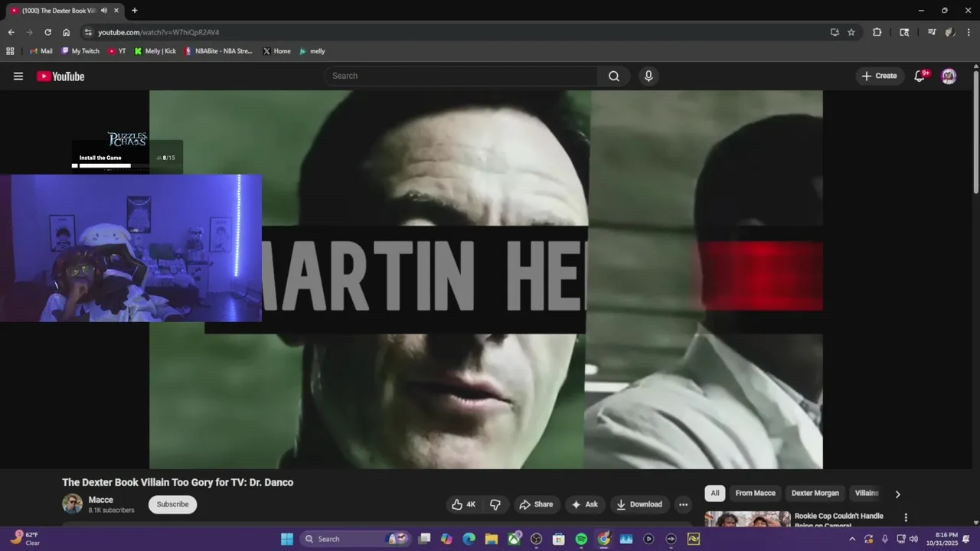Click Install the Game on the ad overlay
This screenshot has width=980, height=551.
click(x=100, y=158)
